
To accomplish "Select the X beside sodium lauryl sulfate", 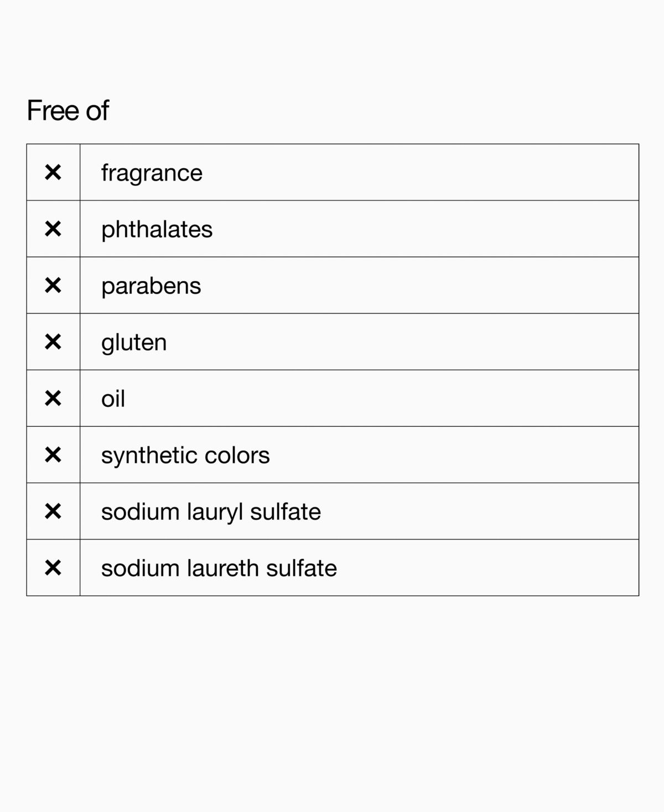I will coord(53,511).
